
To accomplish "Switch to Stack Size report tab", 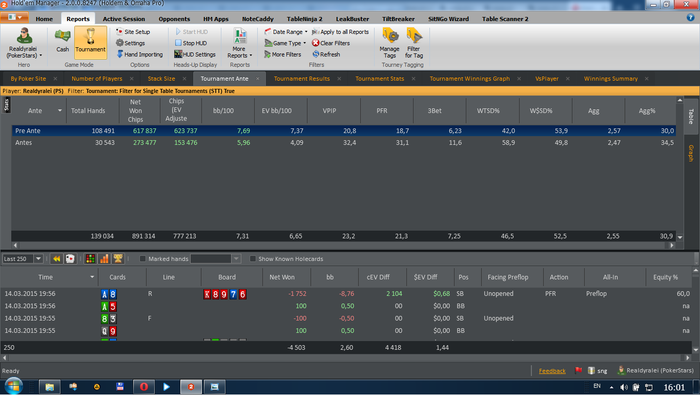I will click(161, 79).
